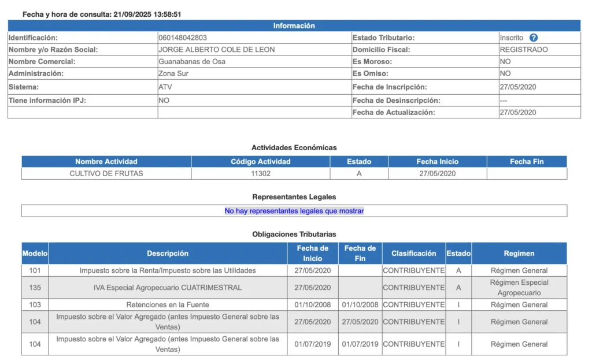The width and height of the screenshot is (592, 364).
Task: Select the 'Fecha y hora de consulta' timestamp line
Action: coord(102,14)
